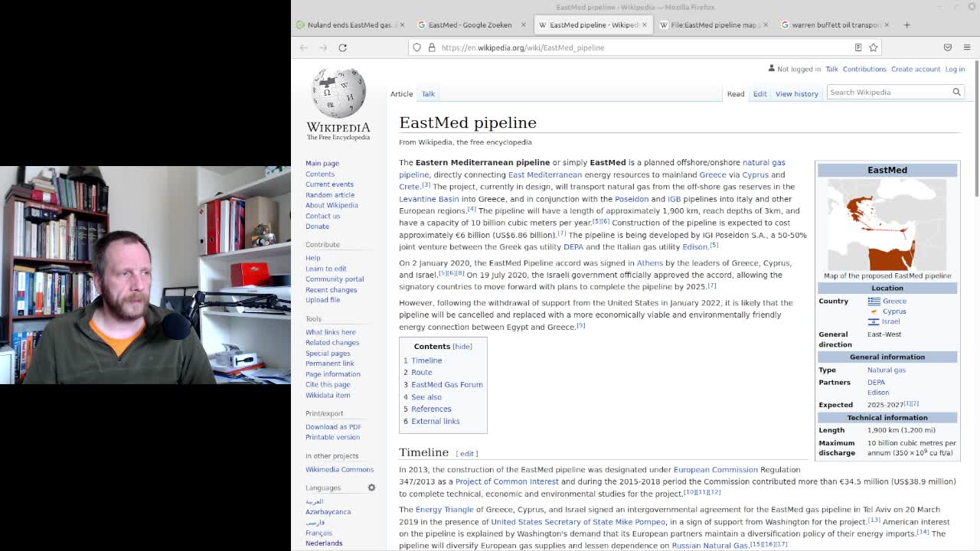Toggle reader view icon in address bar
The image size is (980, 551).
click(x=858, y=47)
